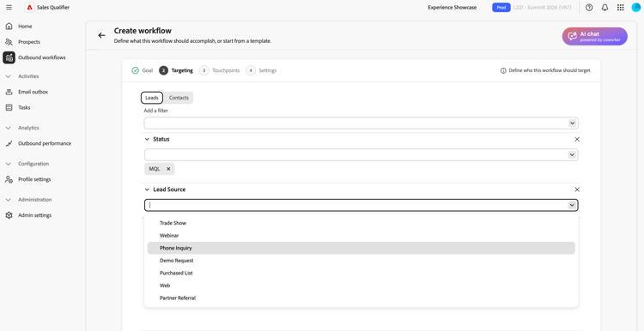Click the Tasks checklist icon
This screenshot has height=331, width=644.
click(x=9, y=107)
